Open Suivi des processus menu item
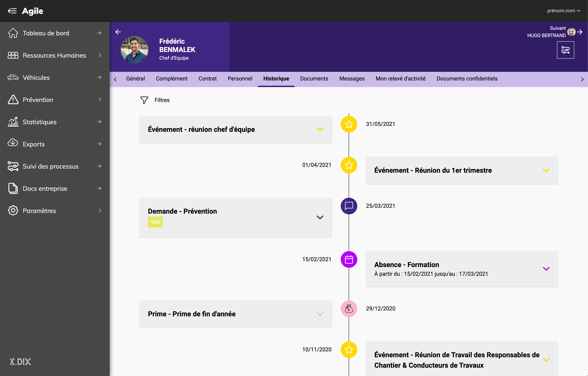Viewport: 588px width, 376px height. [x=55, y=166]
